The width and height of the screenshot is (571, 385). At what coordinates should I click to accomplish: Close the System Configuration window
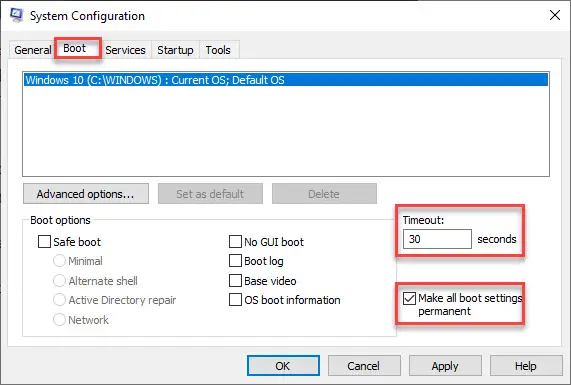point(555,15)
